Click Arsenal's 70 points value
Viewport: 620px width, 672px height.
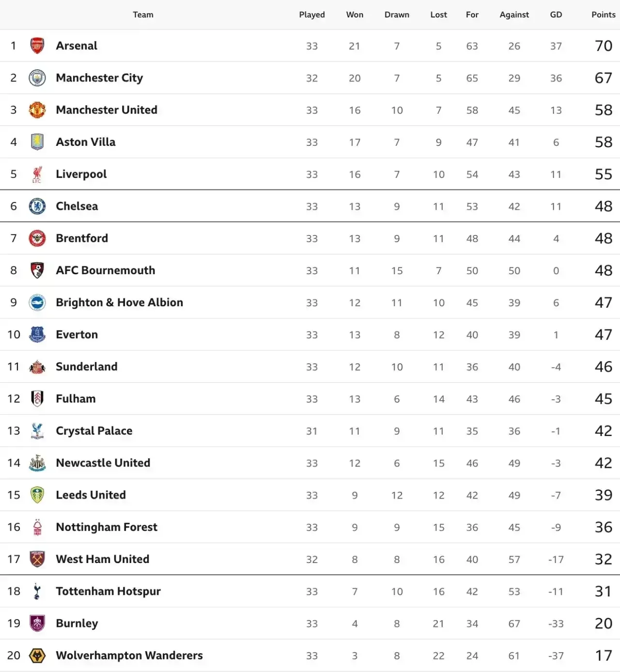[x=604, y=46]
